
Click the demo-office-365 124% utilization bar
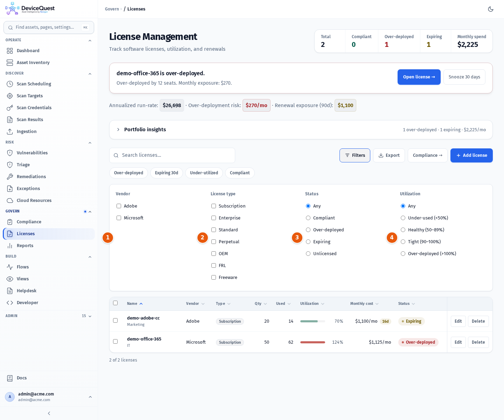(313, 342)
